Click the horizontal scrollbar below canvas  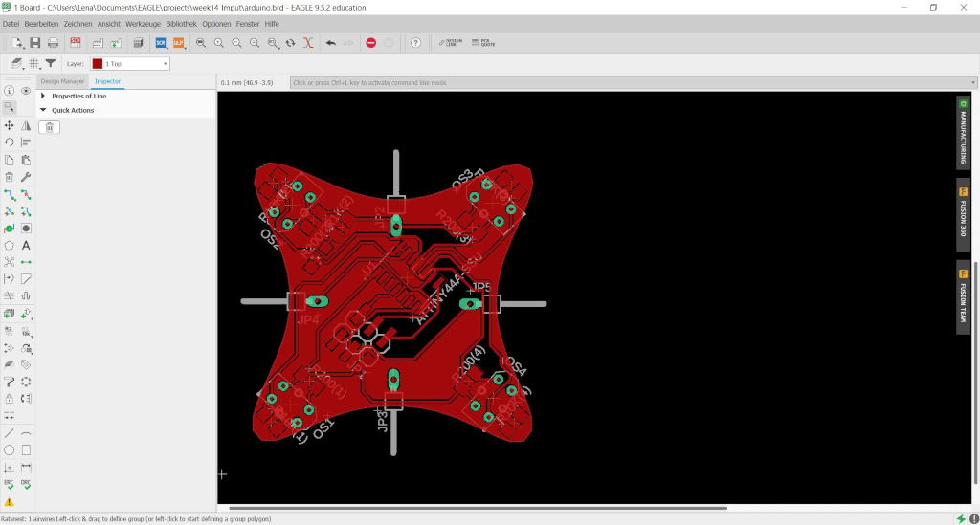click(479, 508)
